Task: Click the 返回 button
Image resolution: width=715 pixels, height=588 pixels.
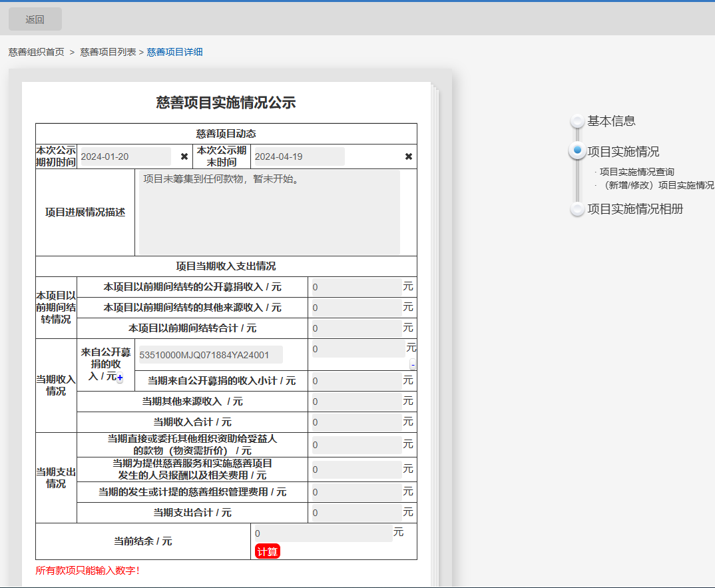Action: click(35, 19)
